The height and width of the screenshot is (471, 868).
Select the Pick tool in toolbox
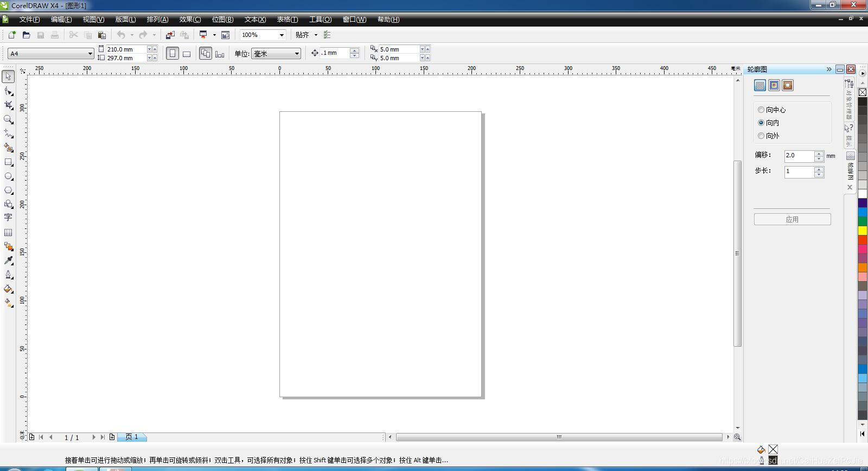click(8, 77)
